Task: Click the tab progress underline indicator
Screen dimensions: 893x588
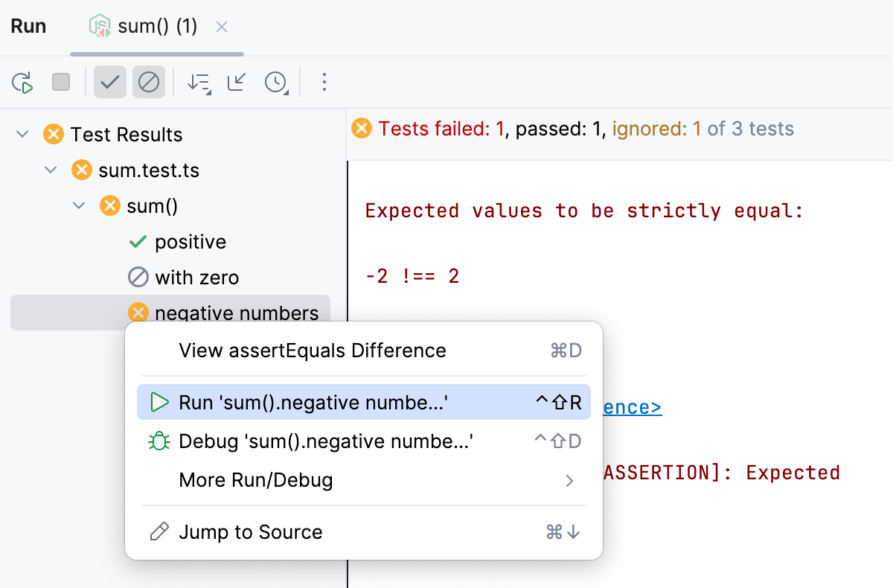Action: point(156,53)
